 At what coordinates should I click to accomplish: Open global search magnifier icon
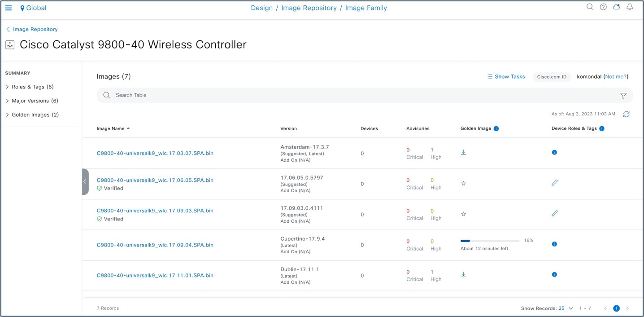click(590, 7)
